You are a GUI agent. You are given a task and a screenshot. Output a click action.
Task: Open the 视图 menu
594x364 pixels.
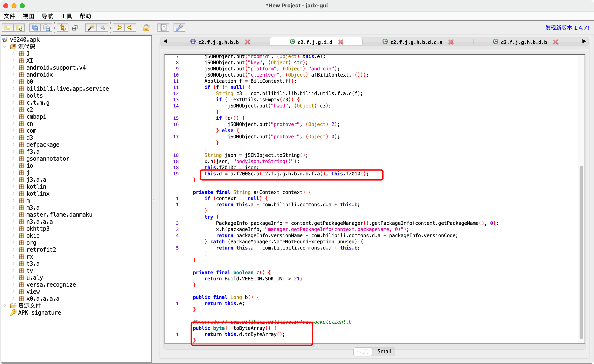point(28,16)
